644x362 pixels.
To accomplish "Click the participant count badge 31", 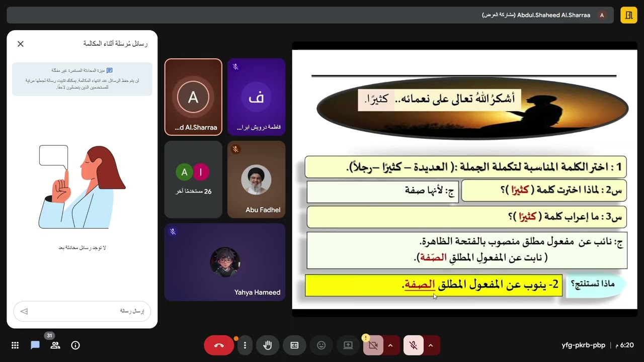I will 49,335.
